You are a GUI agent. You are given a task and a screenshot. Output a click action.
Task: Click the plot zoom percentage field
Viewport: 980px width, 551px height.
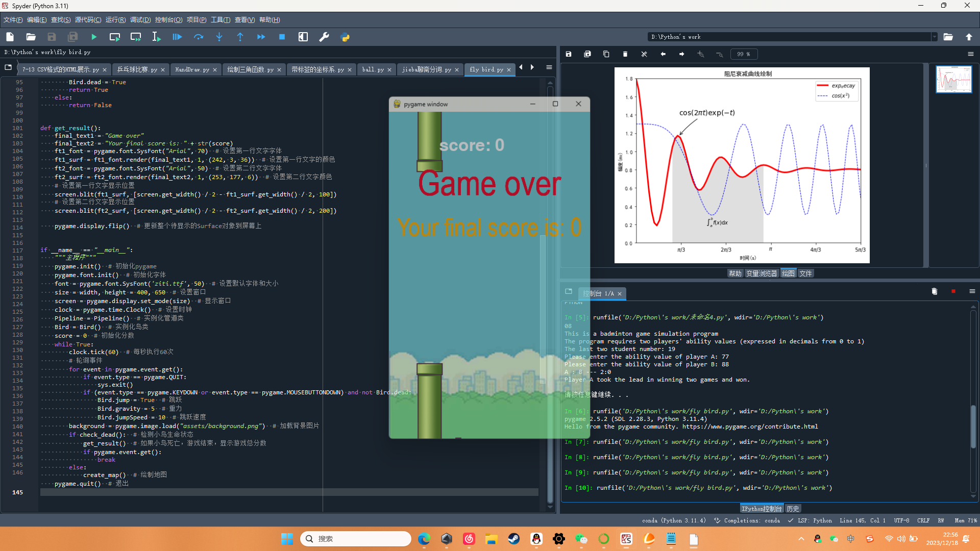tap(744, 54)
